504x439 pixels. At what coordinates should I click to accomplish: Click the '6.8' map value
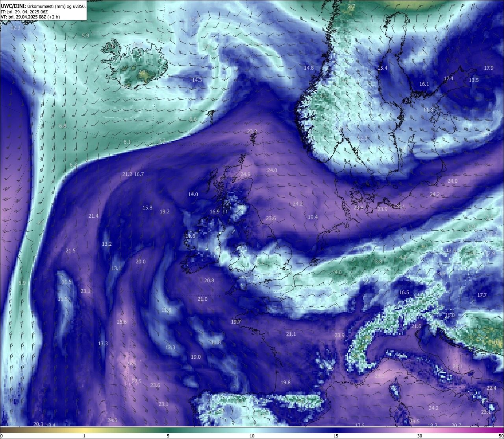click(63, 126)
